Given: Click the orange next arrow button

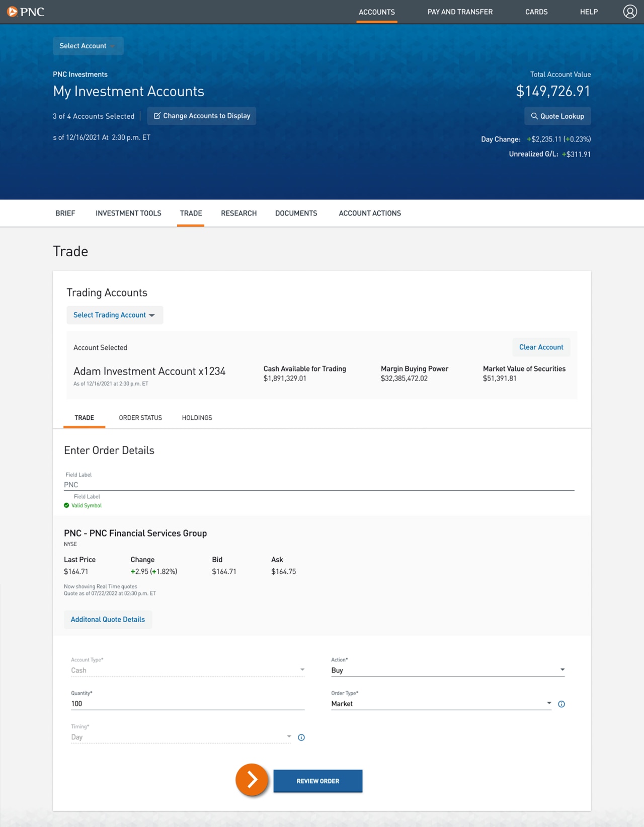Looking at the screenshot, I should click(x=252, y=780).
